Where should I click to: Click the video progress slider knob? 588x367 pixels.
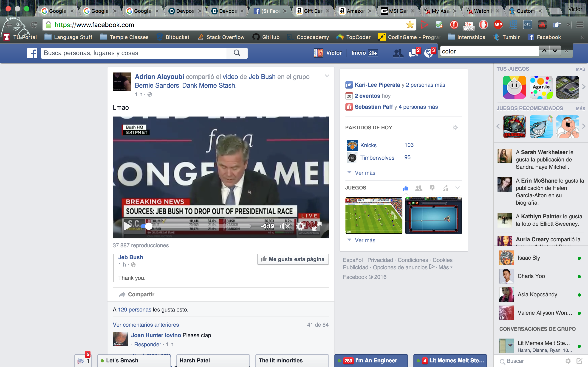149,226
